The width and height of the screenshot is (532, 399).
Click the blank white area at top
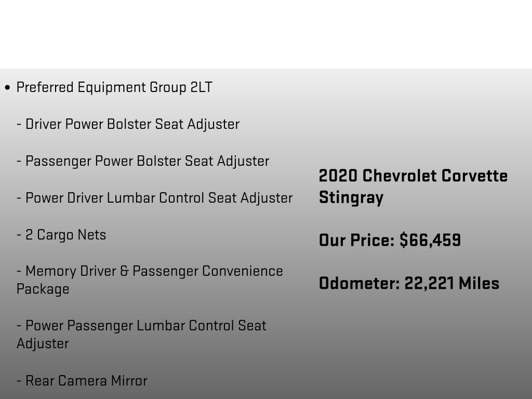click(x=266, y=34)
